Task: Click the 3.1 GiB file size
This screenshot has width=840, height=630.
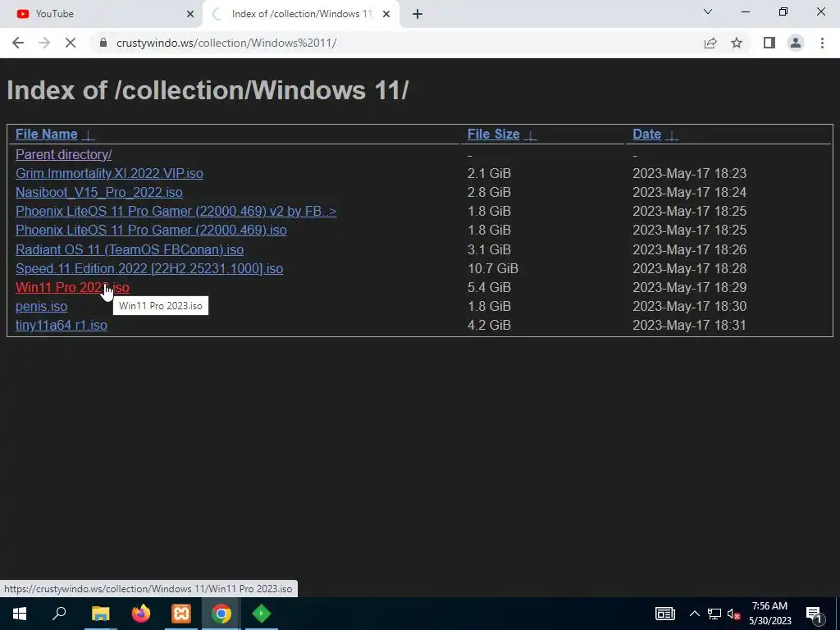Action: pos(489,249)
